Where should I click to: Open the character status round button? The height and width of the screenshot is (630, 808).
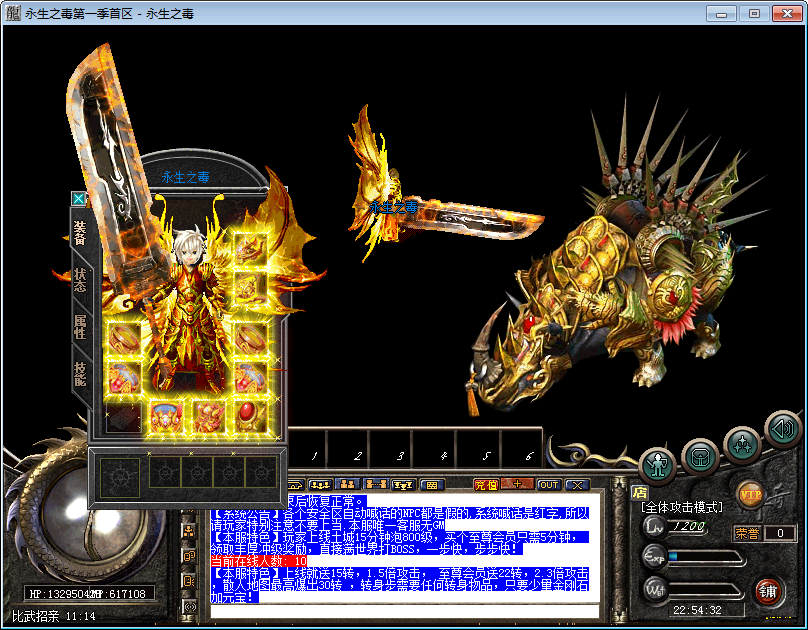[658, 465]
